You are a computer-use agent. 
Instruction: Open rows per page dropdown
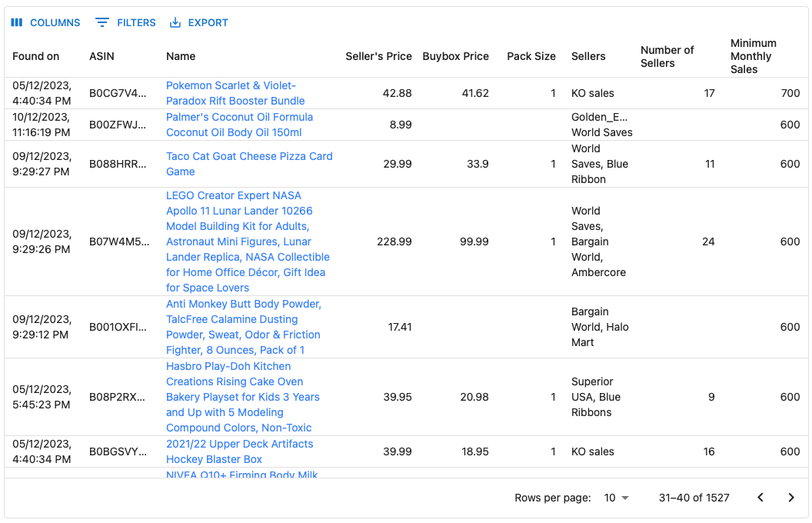point(616,498)
